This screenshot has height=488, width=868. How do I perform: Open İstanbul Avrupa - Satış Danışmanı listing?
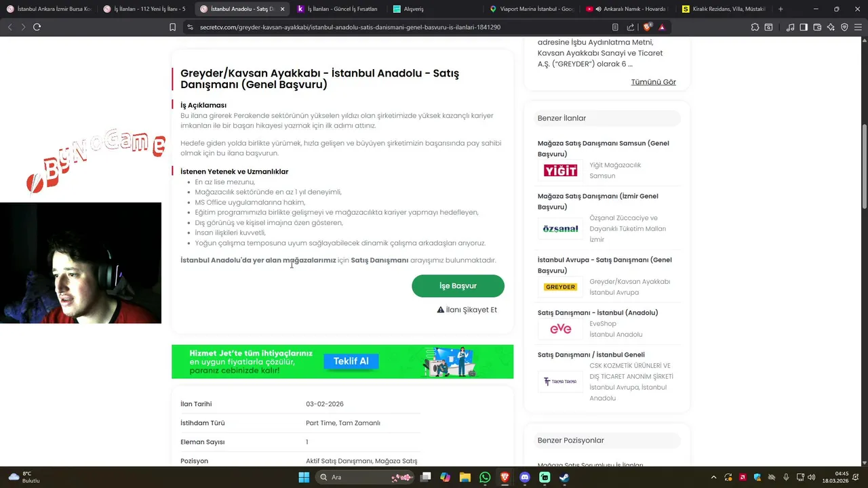(604, 265)
